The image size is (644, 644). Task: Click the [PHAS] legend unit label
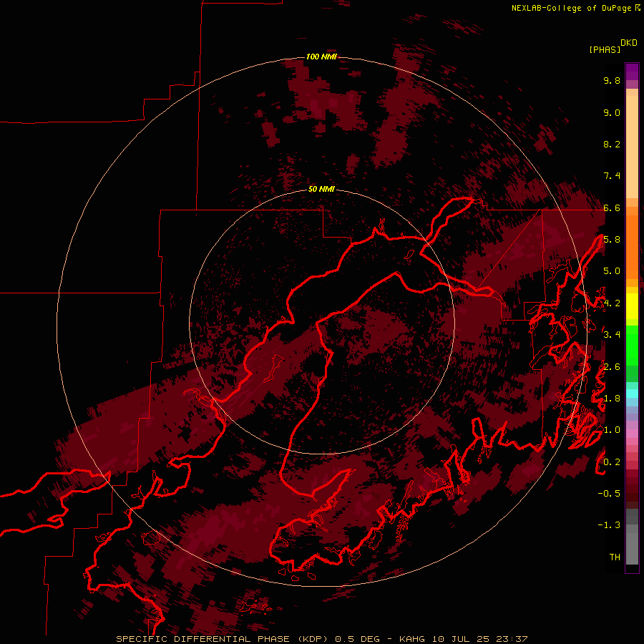(605, 49)
